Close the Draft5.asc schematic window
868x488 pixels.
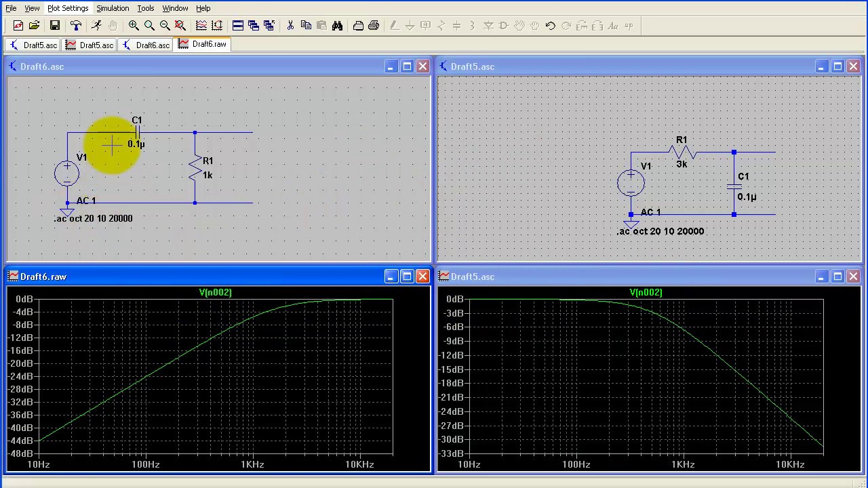854,66
